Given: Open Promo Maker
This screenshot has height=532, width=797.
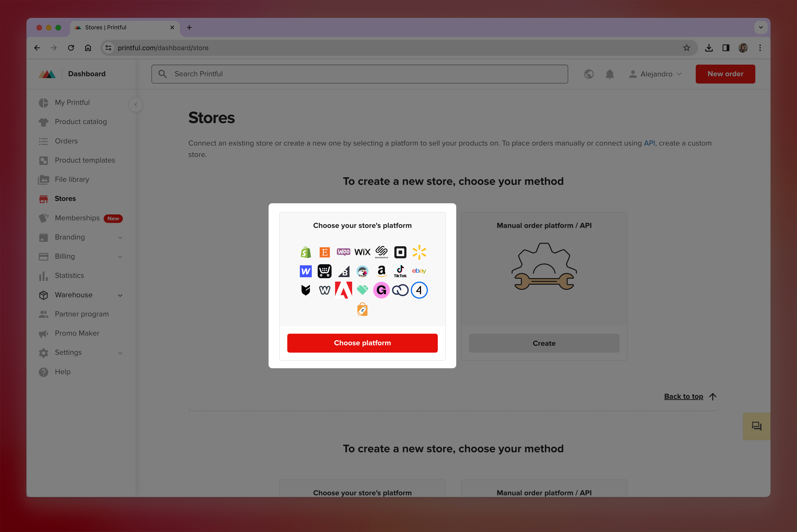Looking at the screenshot, I should pos(77,333).
